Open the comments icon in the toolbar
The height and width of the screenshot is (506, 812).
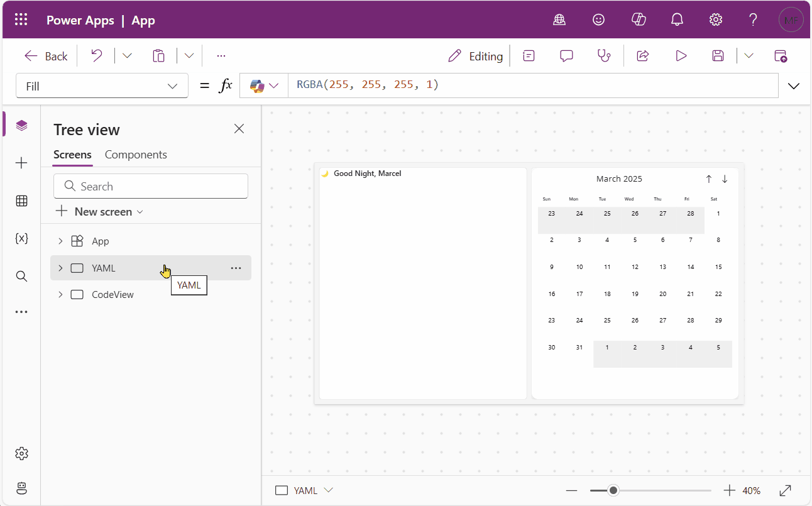click(x=566, y=55)
